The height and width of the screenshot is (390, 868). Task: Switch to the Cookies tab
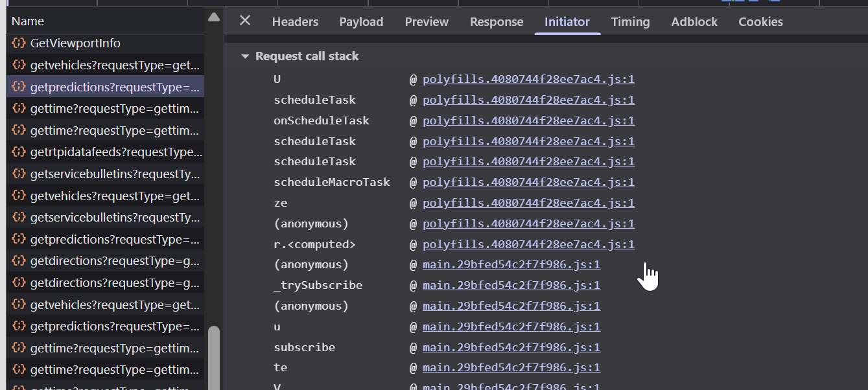(760, 21)
